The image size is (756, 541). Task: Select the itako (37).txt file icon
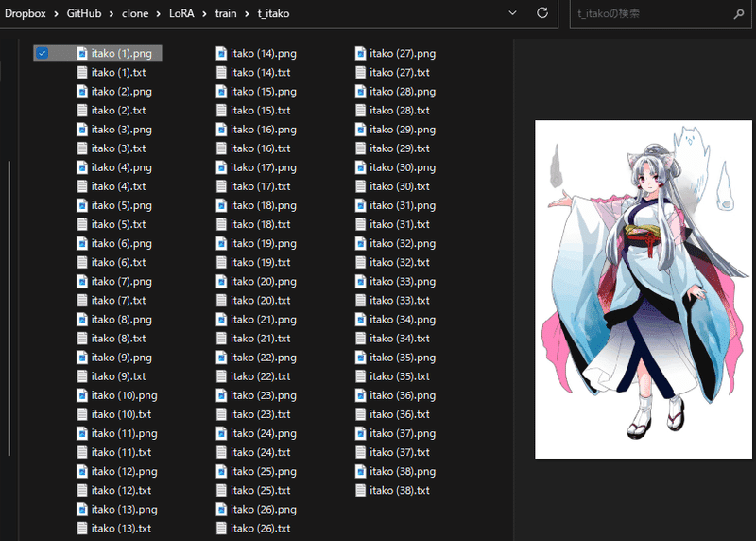pos(361,452)
